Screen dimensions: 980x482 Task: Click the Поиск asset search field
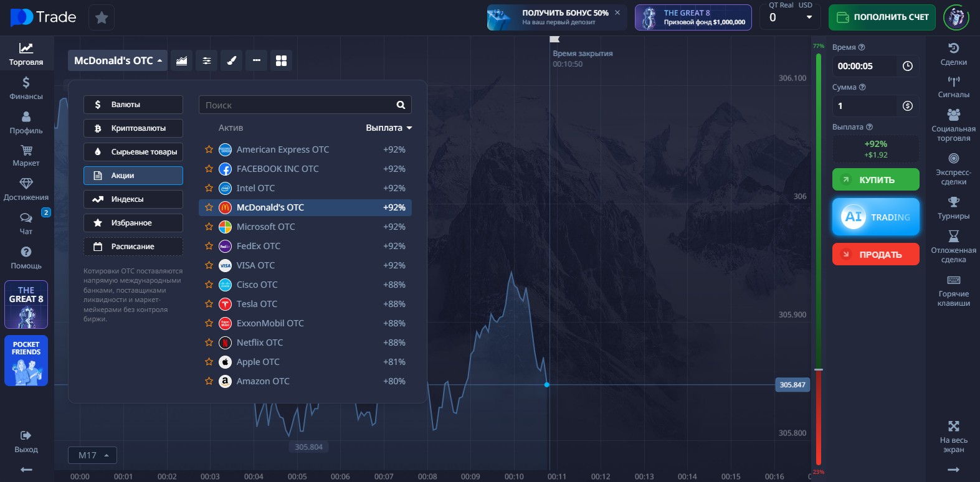[305, 105]
